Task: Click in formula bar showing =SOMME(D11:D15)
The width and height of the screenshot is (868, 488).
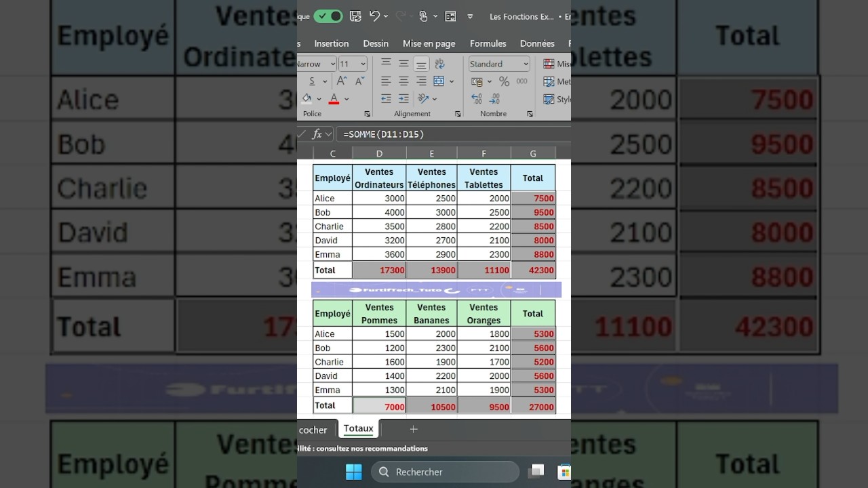Action: [x=453, y=134]
